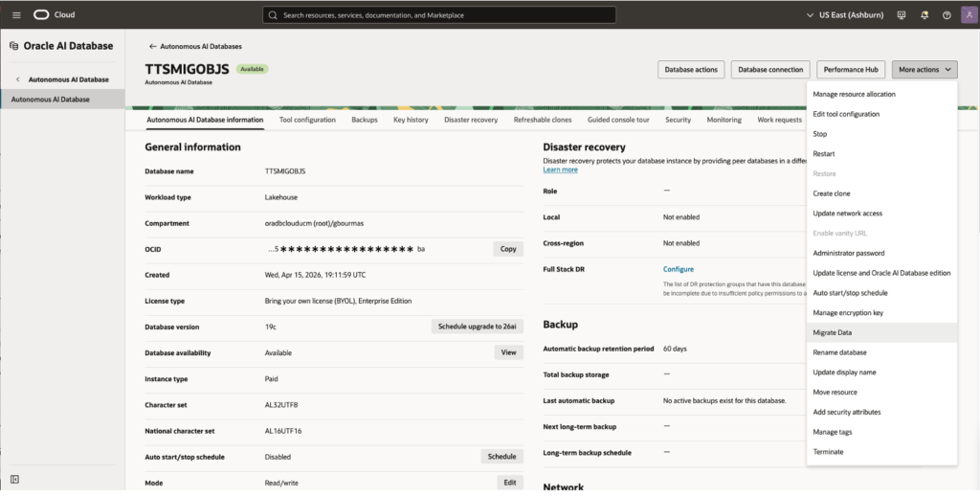Open the Cloud Shell developer tools icon
Viewport: 980px width, 497px height.
click(x=902, y=15)
